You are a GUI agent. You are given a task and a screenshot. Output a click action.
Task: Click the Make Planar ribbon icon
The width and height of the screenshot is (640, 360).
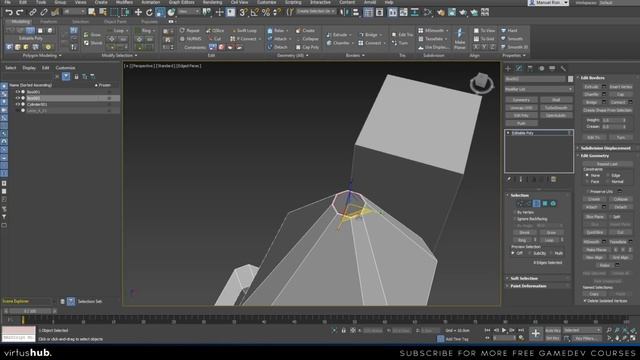(460, 38)
